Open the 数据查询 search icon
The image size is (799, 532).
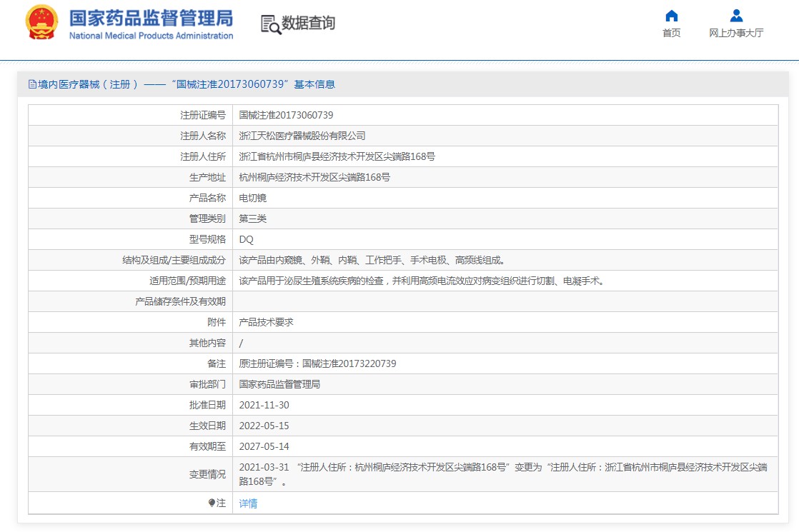[x=271, y=24]
